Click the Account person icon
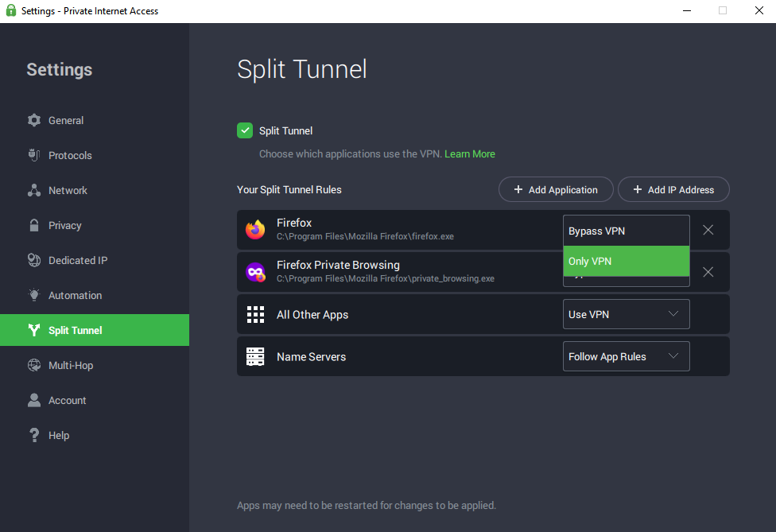Viewport: 776px width, 532px height. click(x=34, y=400)
